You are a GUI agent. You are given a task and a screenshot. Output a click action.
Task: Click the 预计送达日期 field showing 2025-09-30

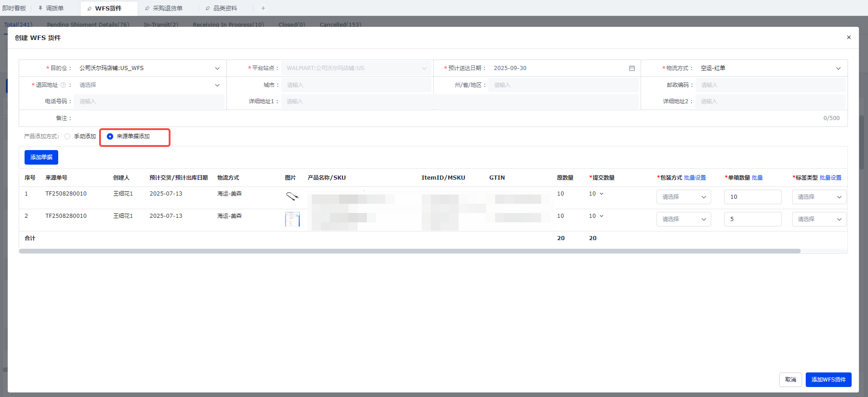[564, 68]
